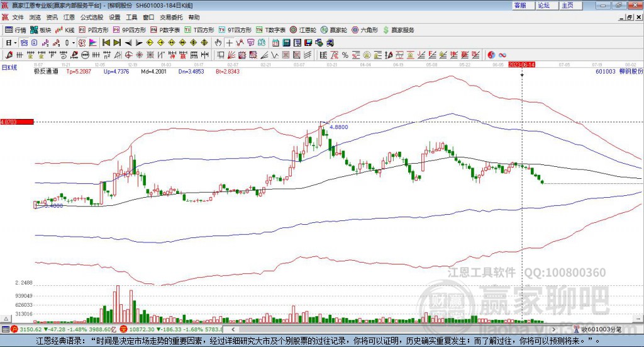
Task: Click the truck icon in second toolbar
Action: pos(330,42)
